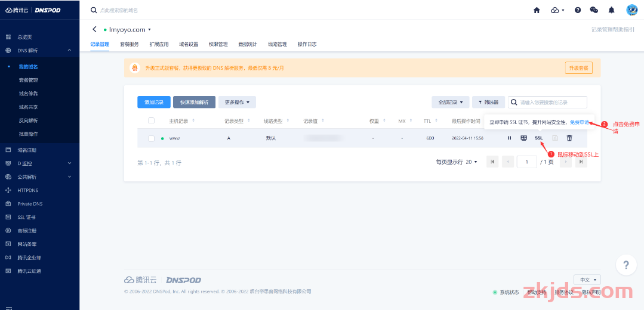Open the user avatar menu
The width and height of the screenshot is (644, 310).
631,10
